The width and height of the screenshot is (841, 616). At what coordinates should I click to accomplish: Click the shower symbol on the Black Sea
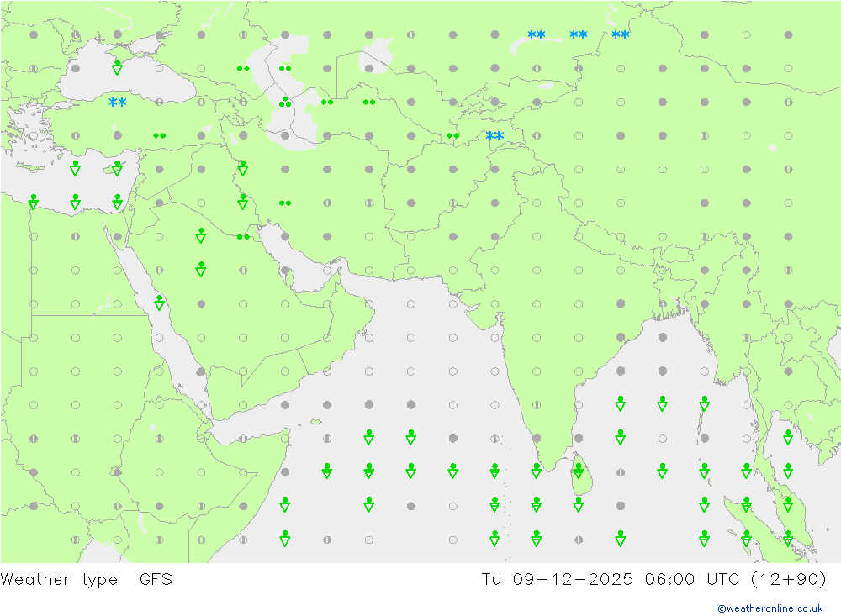tap(117, 66)
